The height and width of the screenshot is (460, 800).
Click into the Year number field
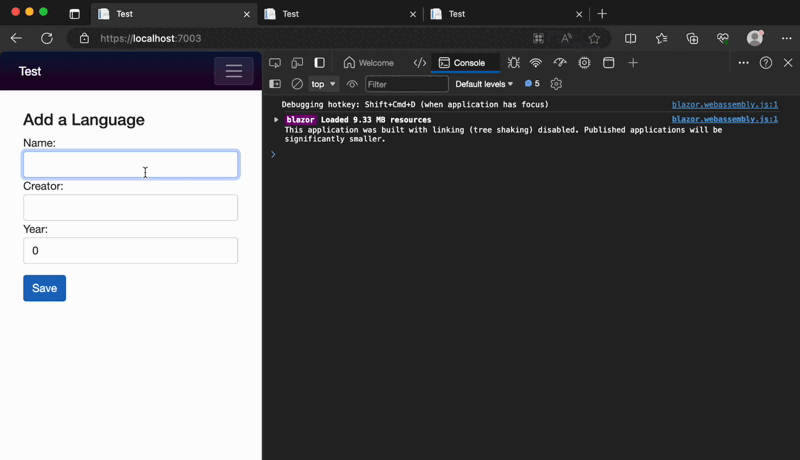pos(130,250)
